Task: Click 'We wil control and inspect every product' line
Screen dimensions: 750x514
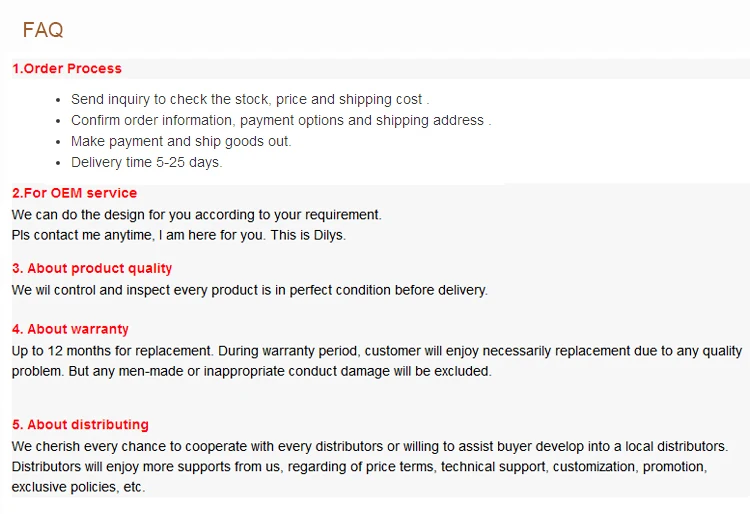Action: [x=250, y=291]
